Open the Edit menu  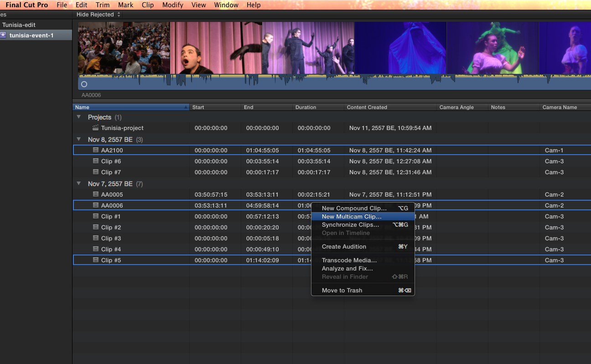click(x=82, y=5)
